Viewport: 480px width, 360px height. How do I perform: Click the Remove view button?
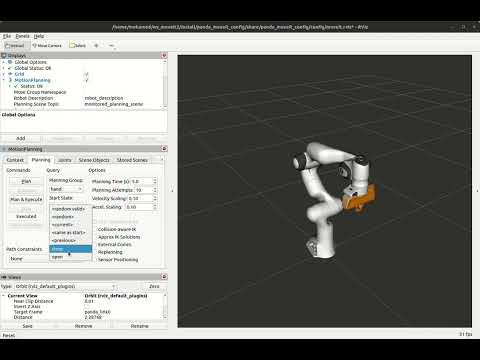pos(84,326)
